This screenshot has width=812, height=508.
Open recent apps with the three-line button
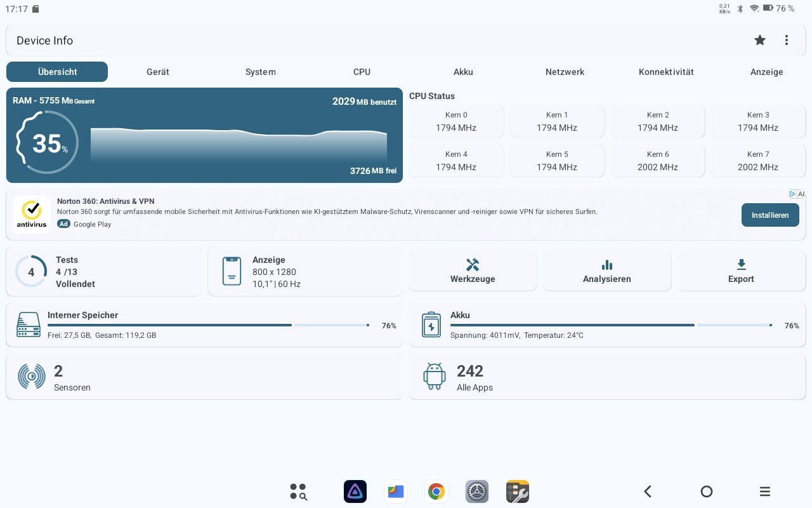click(x=765, y=491)
